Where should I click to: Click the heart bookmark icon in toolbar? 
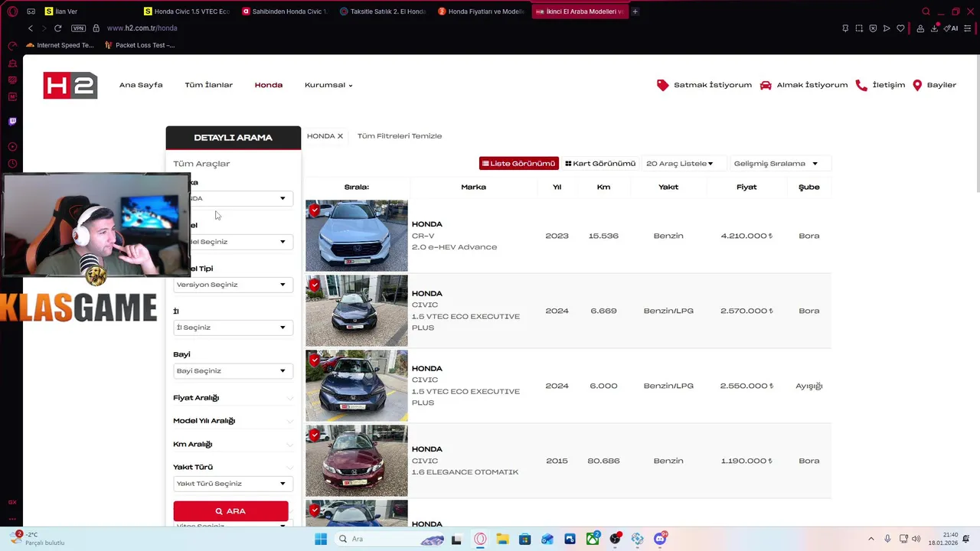pos(900,28)
